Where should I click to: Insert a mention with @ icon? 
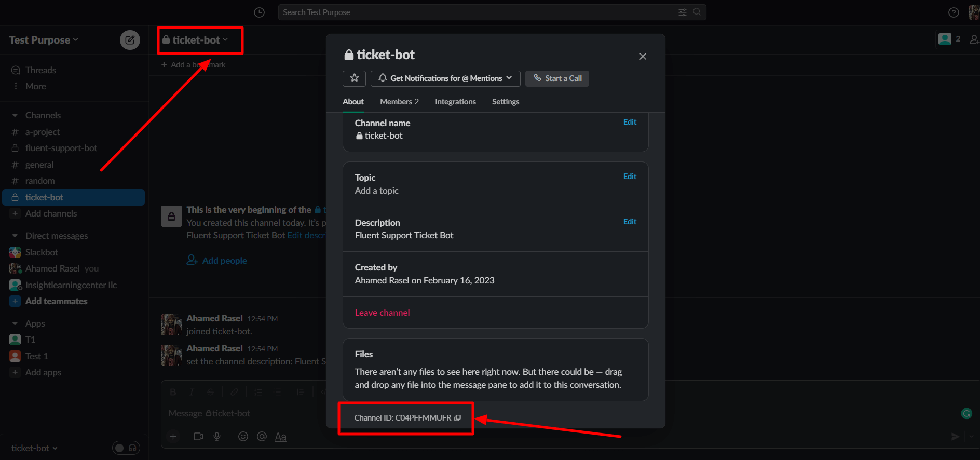(x=262, y=437)
